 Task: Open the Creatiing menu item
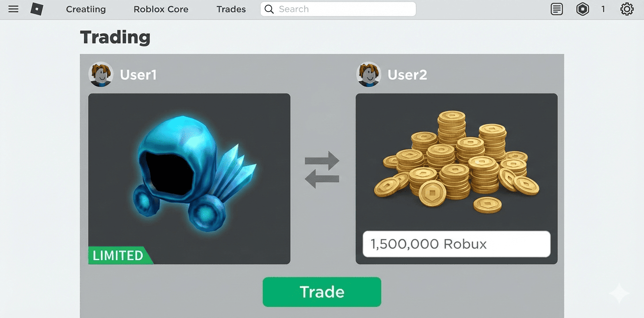click(86, 9)
